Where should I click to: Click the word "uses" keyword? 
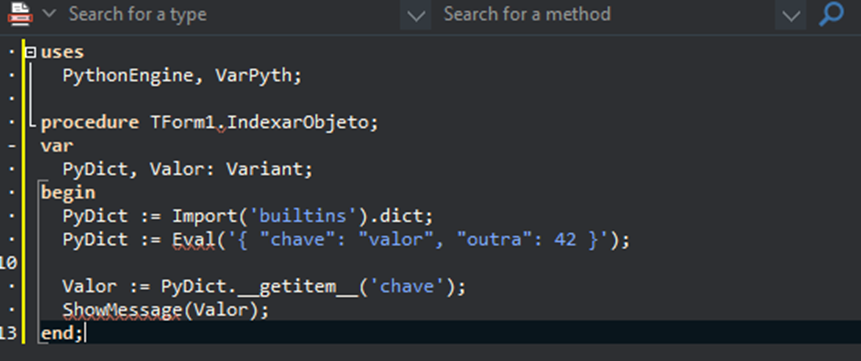click(x=63, y=52)
